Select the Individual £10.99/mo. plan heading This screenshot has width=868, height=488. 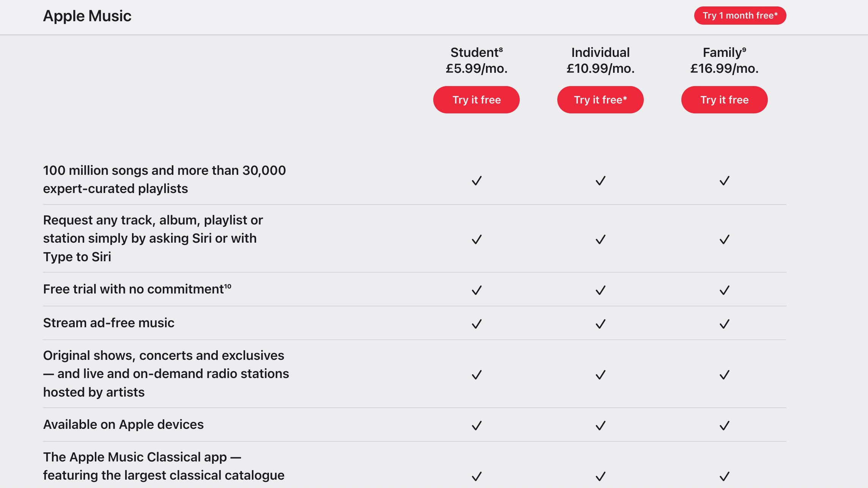[600, 60]
